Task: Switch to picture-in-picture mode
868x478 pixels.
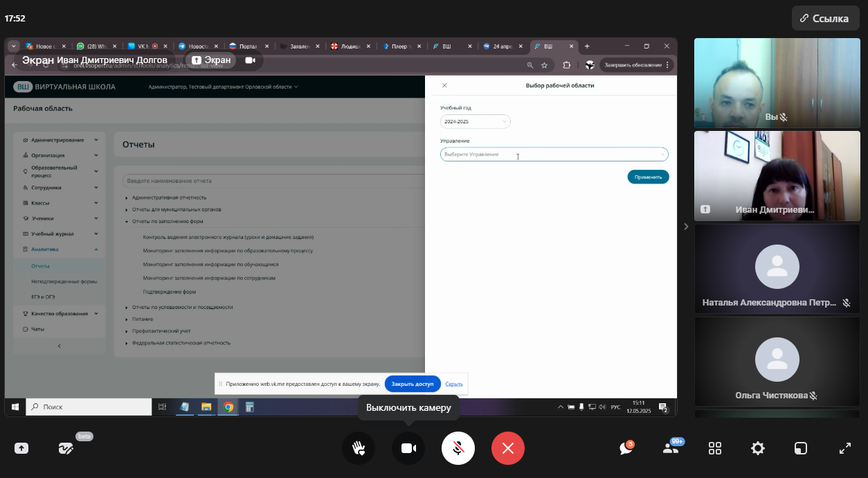Action: [801, 448]
